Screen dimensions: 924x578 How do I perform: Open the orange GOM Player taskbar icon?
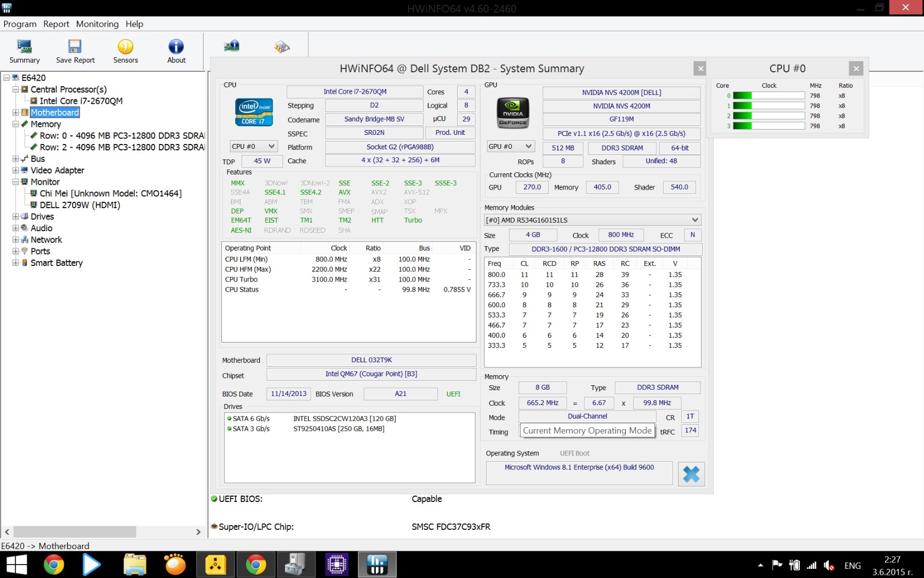(175, 565)
